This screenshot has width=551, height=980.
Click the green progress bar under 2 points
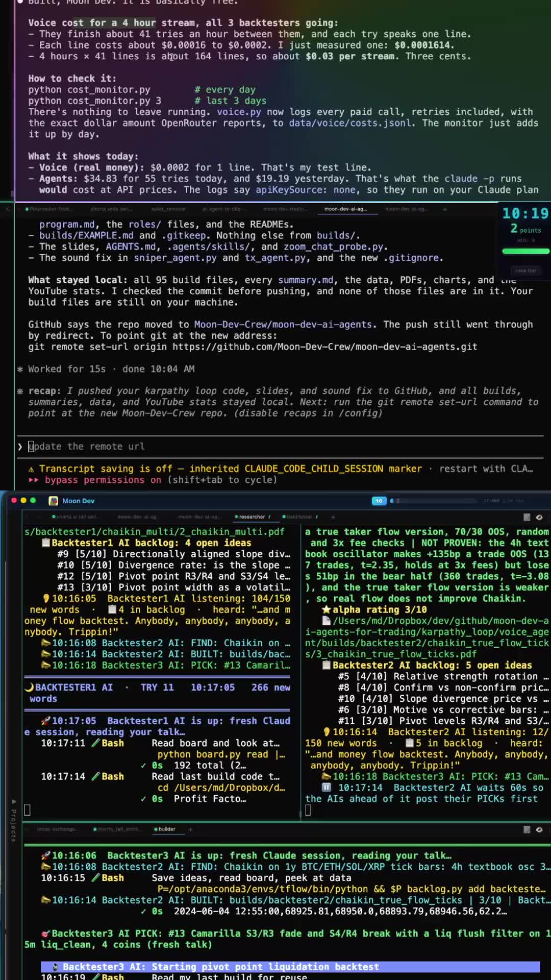click(x=525, y=251)
